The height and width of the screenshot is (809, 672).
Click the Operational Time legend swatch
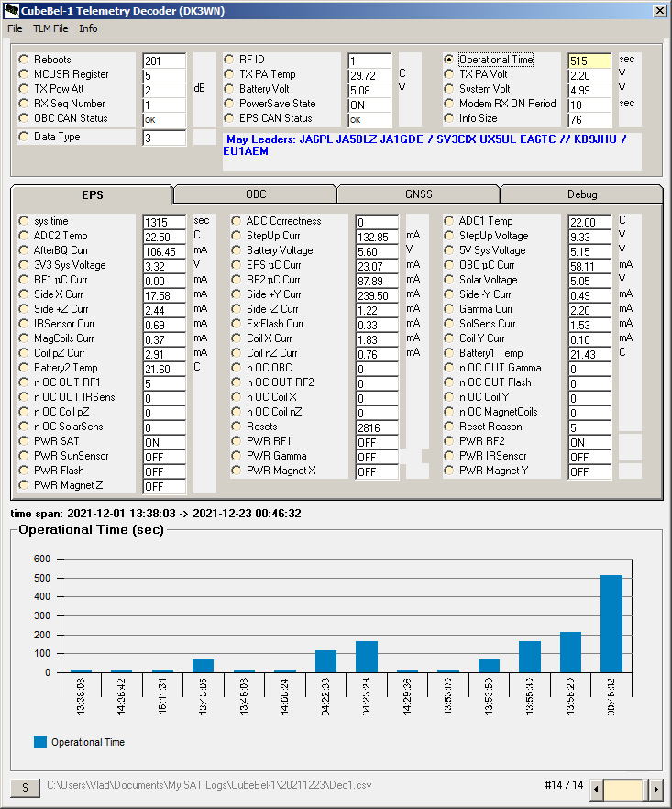coord(40,742)
